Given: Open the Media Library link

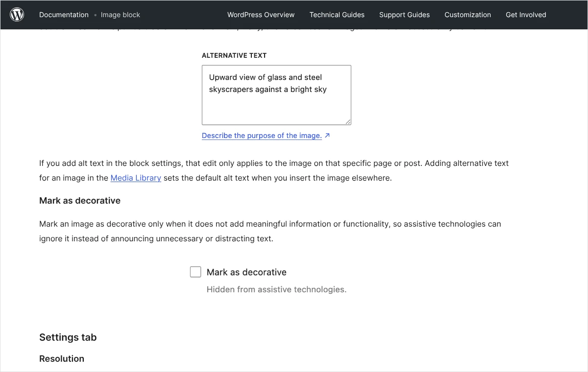Looking at the screenshot, I should [136, 178].
